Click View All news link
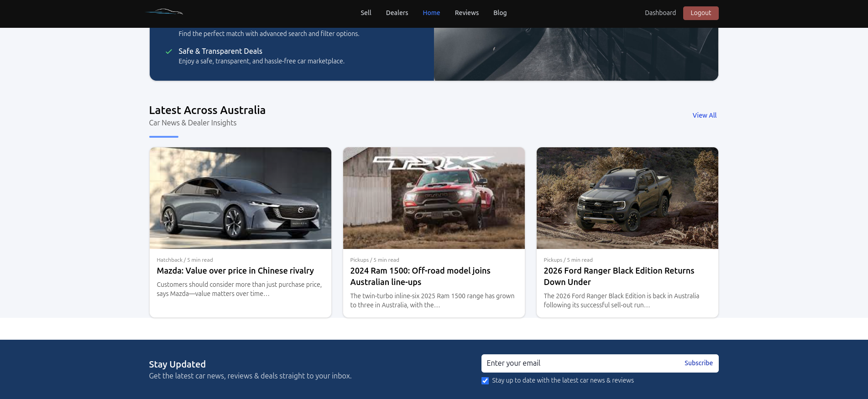 (x=705, y=115)
